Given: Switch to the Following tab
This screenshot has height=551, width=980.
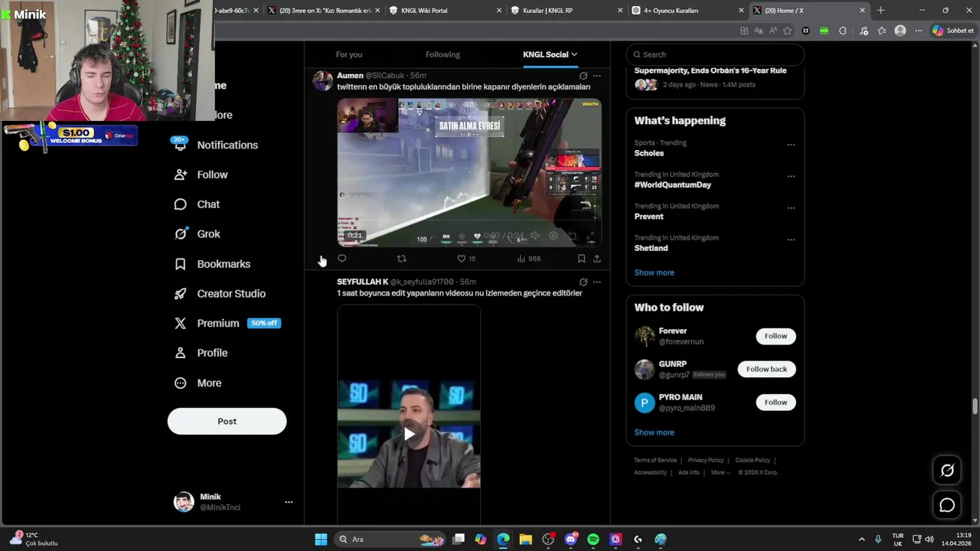Looking at the screenshot, I should pos(443,54).
